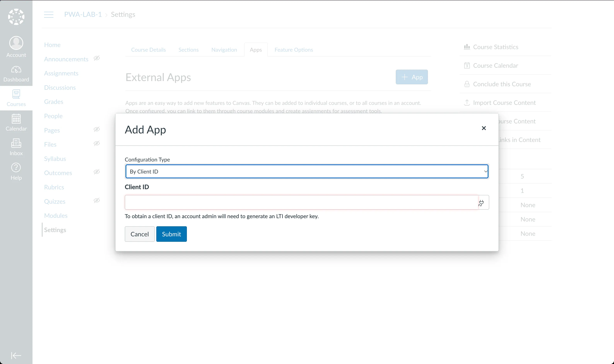
Task: Go to Dashboard in global navigation
Action: click(16, 73)
